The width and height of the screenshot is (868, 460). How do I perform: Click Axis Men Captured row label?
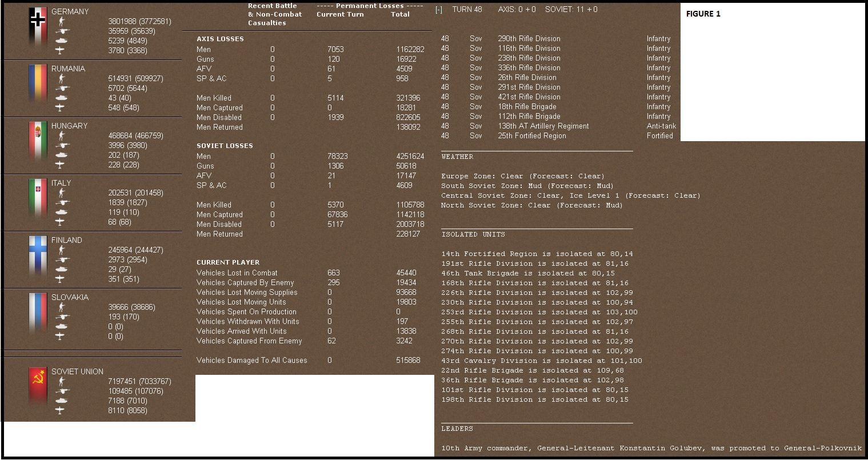pyautogui.click(x=219, y=108)
